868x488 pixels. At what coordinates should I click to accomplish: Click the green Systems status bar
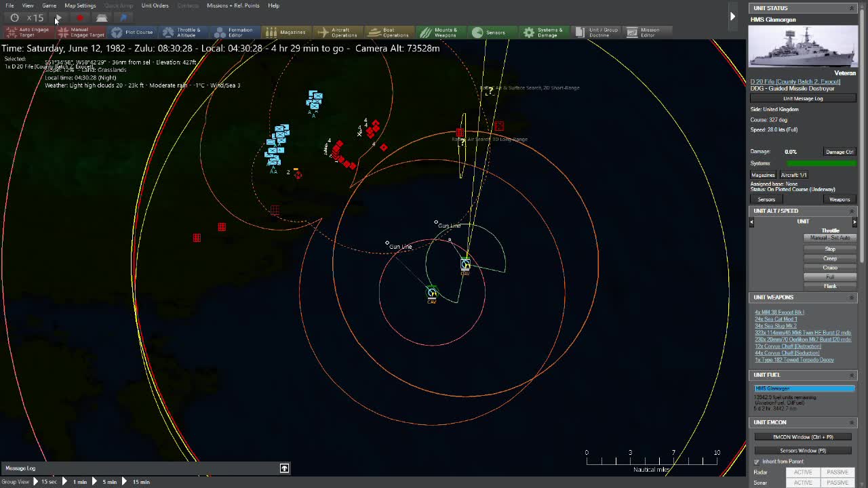821,163
